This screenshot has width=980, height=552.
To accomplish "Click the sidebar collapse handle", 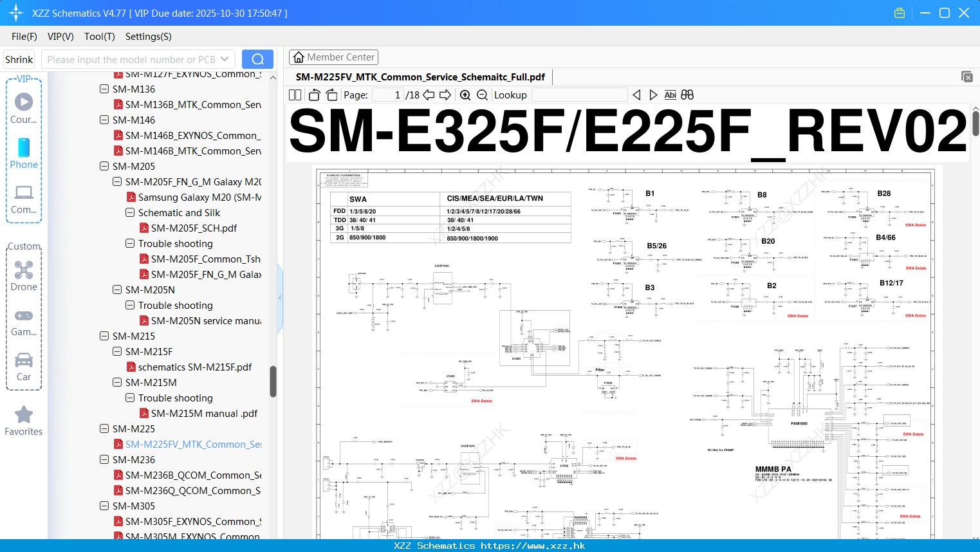I will (280, 297).
